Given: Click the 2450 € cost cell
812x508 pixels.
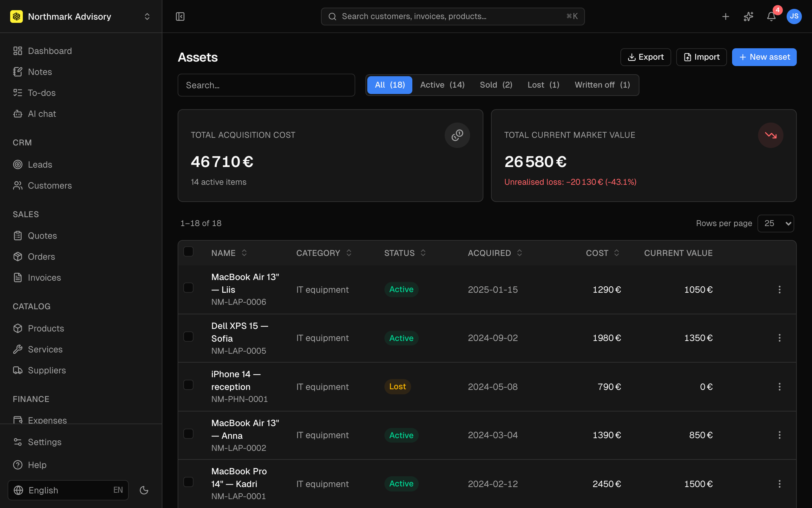Looking at the screenshot, I should [x=607, y=484].
